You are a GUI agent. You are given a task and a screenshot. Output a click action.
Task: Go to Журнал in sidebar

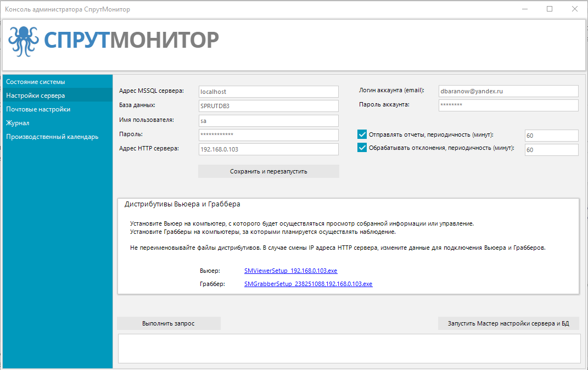point(18,123)
